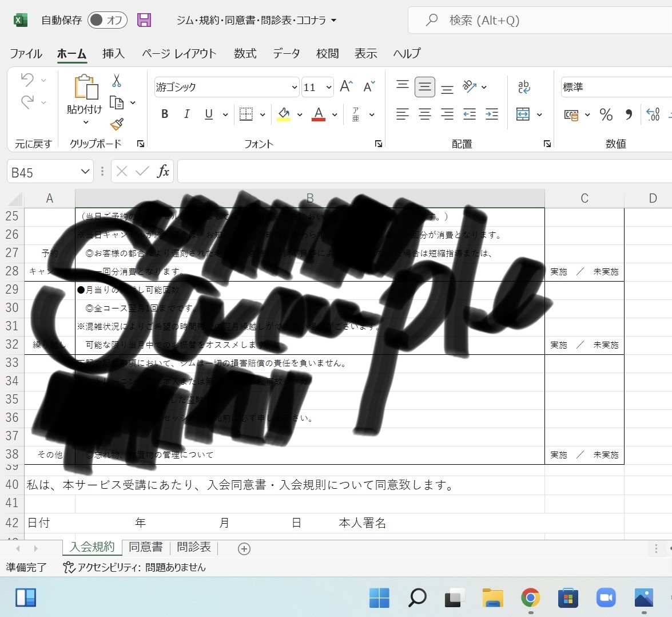
Task: Click merge and center icon
Action: click(523, 114)
